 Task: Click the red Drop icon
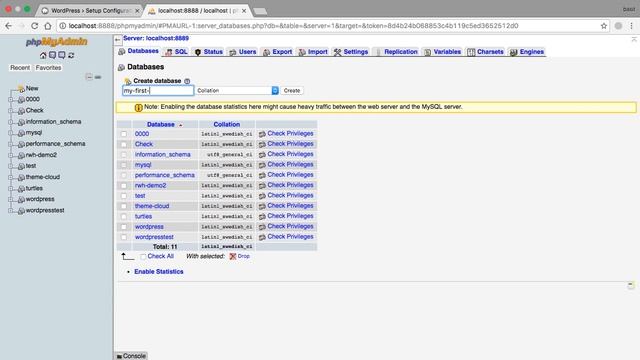point(233,256)
